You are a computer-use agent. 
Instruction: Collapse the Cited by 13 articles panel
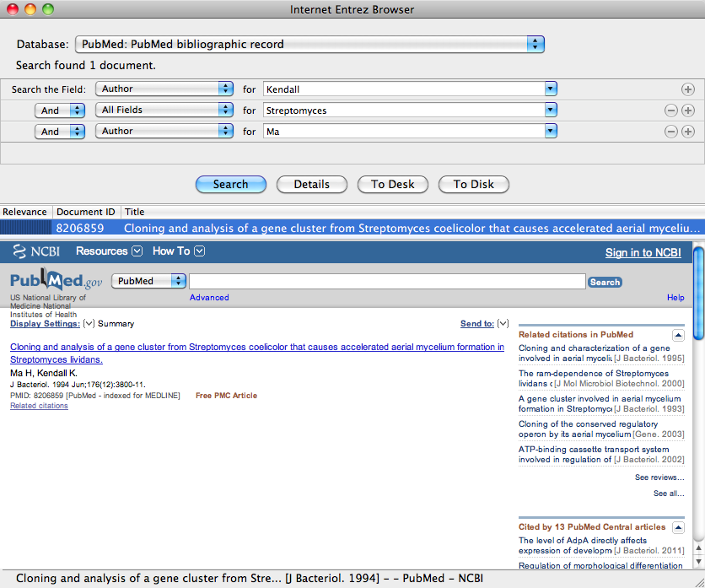click(678, 526)
